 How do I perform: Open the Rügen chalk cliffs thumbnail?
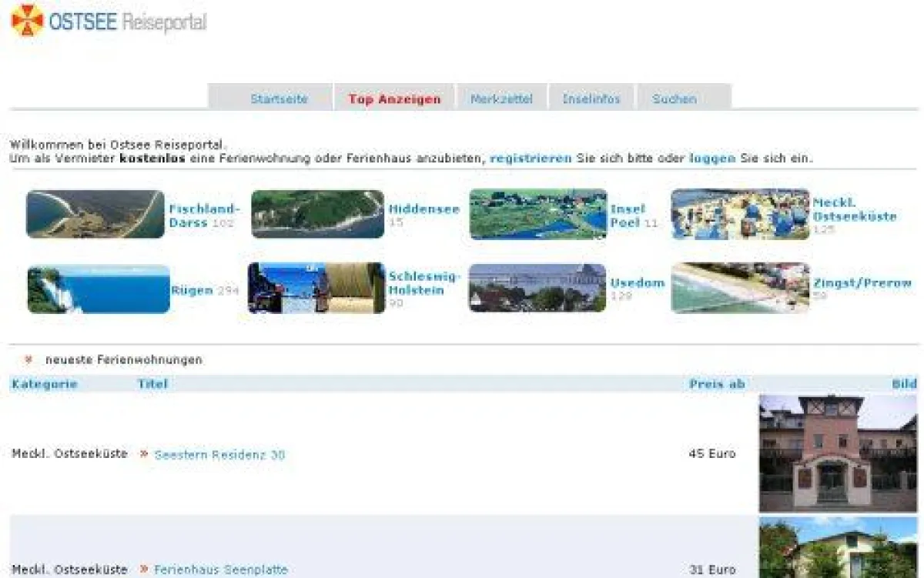click(99, 289)
